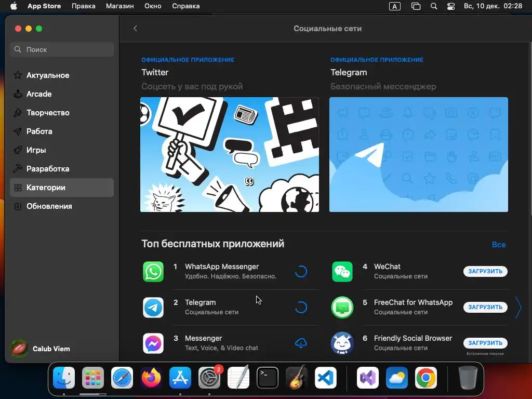Click the WhatsApp Messenger title text
532x399 pixels.
tap(222, 267)
